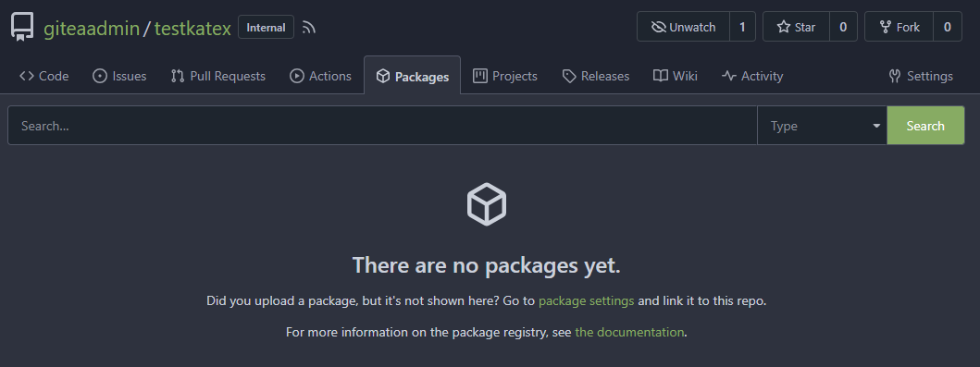Fork the repository

coord(899,27)
